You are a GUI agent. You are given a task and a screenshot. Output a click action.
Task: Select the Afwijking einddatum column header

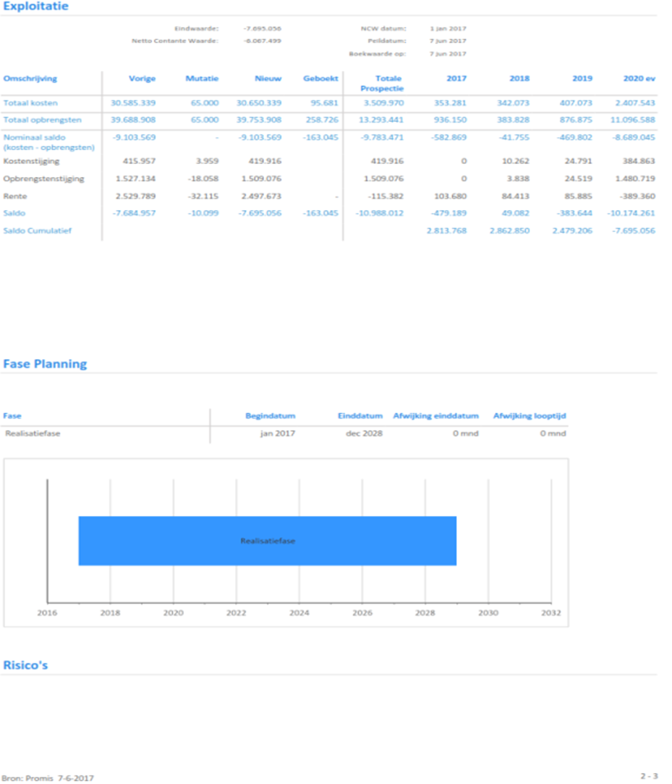tap(436, 416)
